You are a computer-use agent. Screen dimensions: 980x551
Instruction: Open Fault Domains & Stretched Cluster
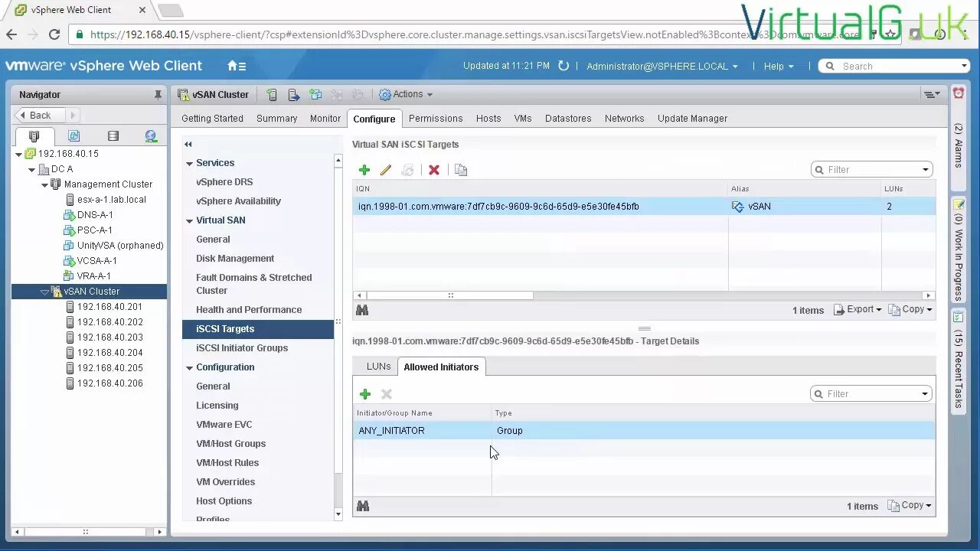click(x=253, y=284)
